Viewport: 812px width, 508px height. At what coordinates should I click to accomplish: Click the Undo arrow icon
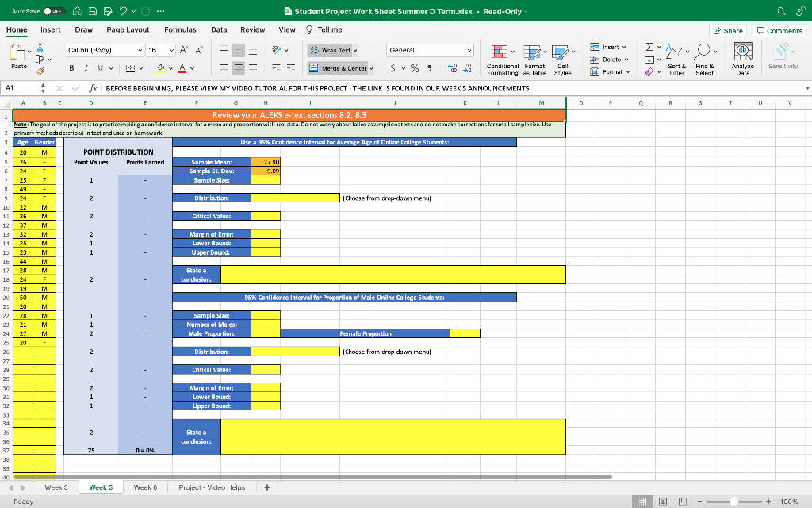[x=123, y=11]
